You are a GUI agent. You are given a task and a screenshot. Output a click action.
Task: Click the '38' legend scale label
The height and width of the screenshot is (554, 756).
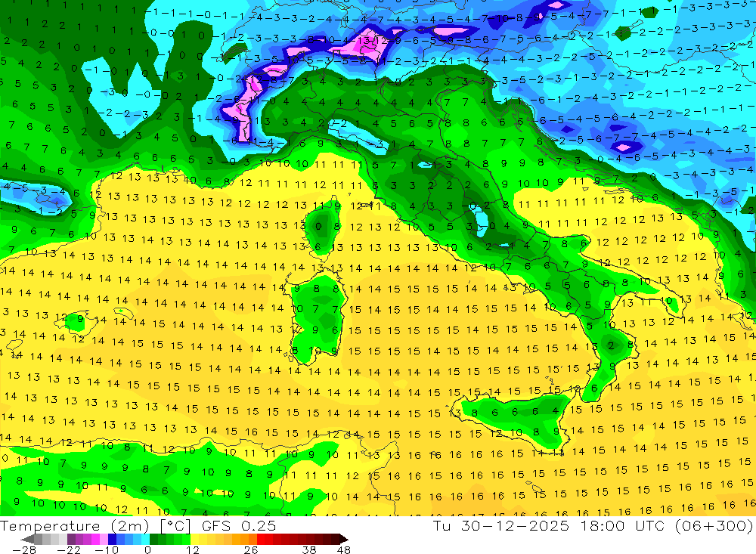coord(309,550)
